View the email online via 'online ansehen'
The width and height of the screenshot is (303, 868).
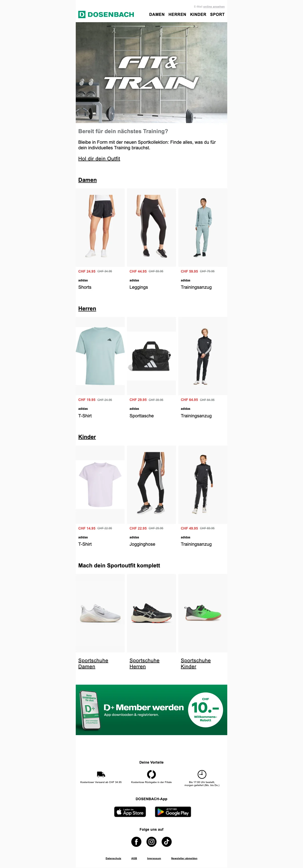[x=214, y=7]
